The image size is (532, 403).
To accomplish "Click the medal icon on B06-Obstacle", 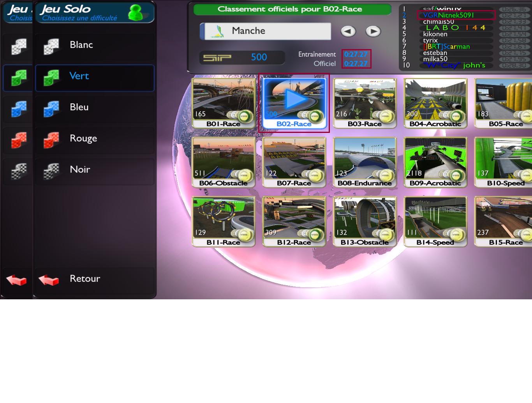I will tap(245, 175).
